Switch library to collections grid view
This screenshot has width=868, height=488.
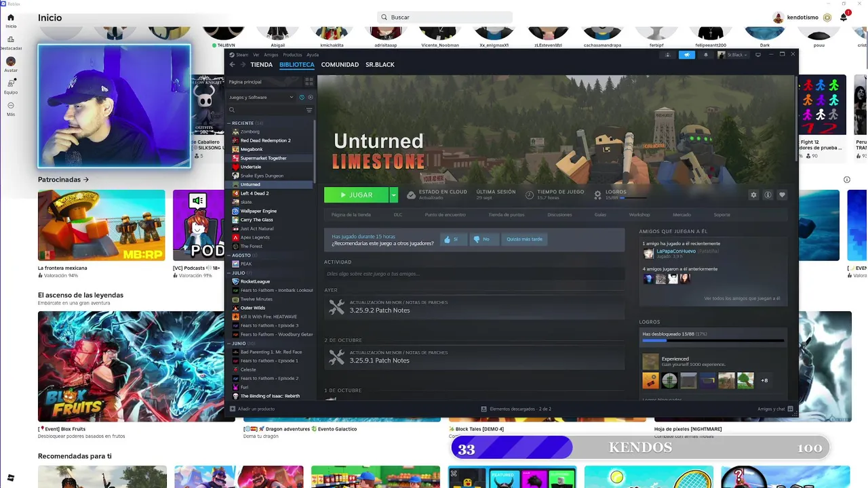pos(309,81)
